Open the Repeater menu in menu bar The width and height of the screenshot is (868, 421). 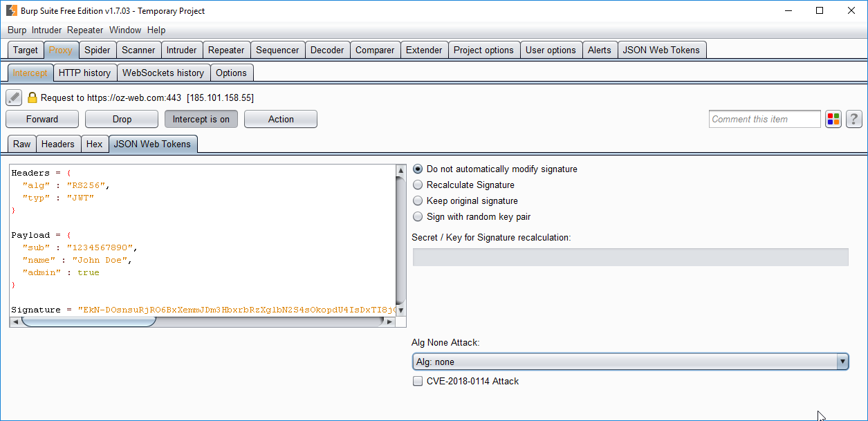click(85, 30)
